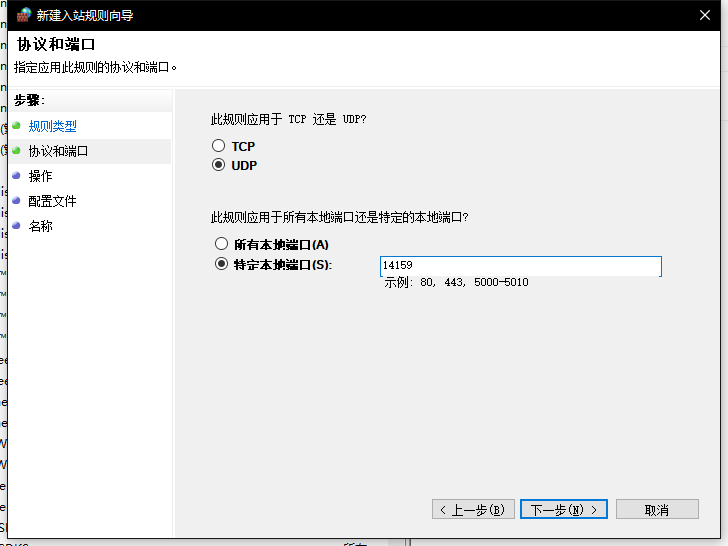The image size is (728, 546).
Task: Go back with 上一步(B) button
Action: [473, 509]
